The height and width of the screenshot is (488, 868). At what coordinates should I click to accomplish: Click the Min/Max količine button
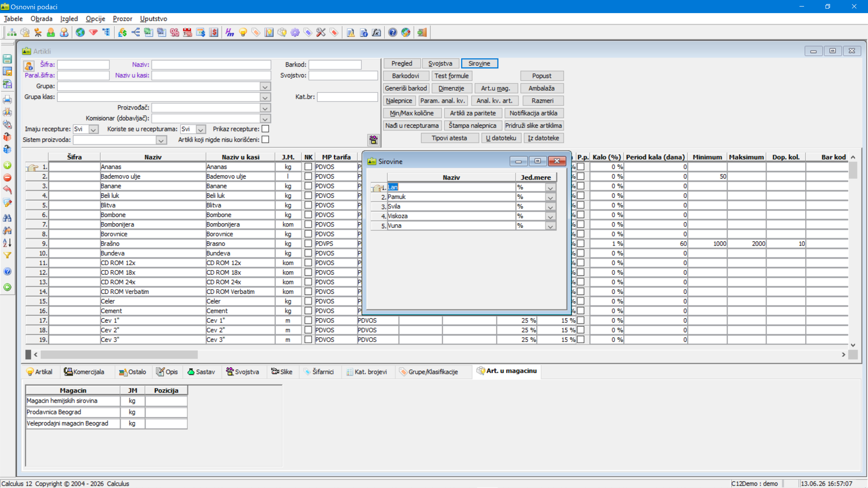412,113
